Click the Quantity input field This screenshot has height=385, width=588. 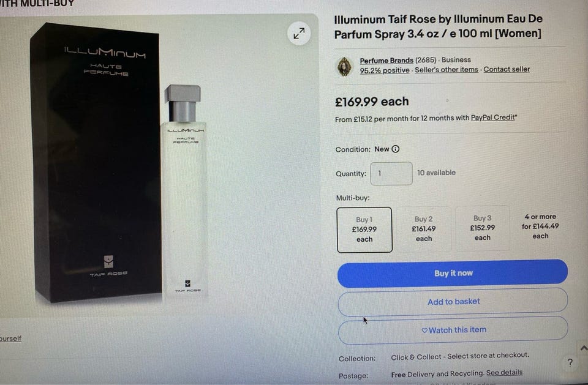click(x=391, y=173)
